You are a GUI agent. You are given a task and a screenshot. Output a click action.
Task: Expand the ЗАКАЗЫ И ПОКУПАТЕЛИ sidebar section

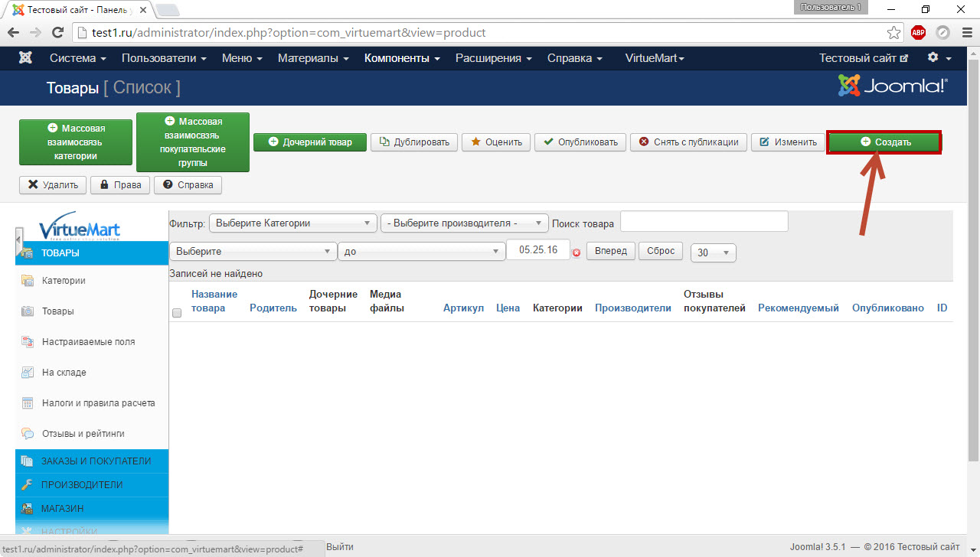click(96, 461)
